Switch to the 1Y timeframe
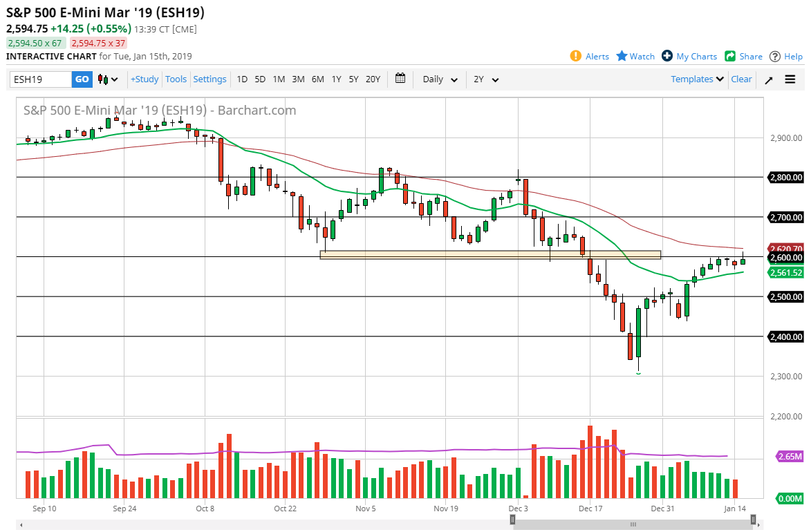The image size is (811, 532). point(336,79)
